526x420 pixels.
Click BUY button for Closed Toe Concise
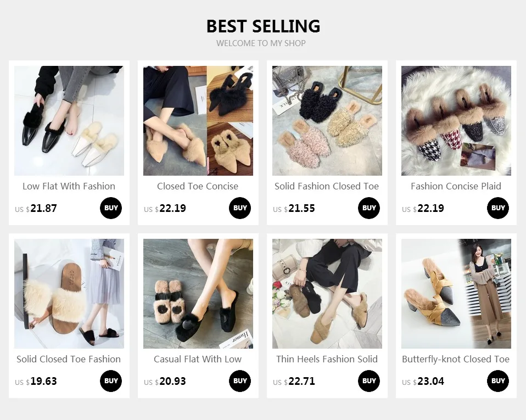point(240,208)
